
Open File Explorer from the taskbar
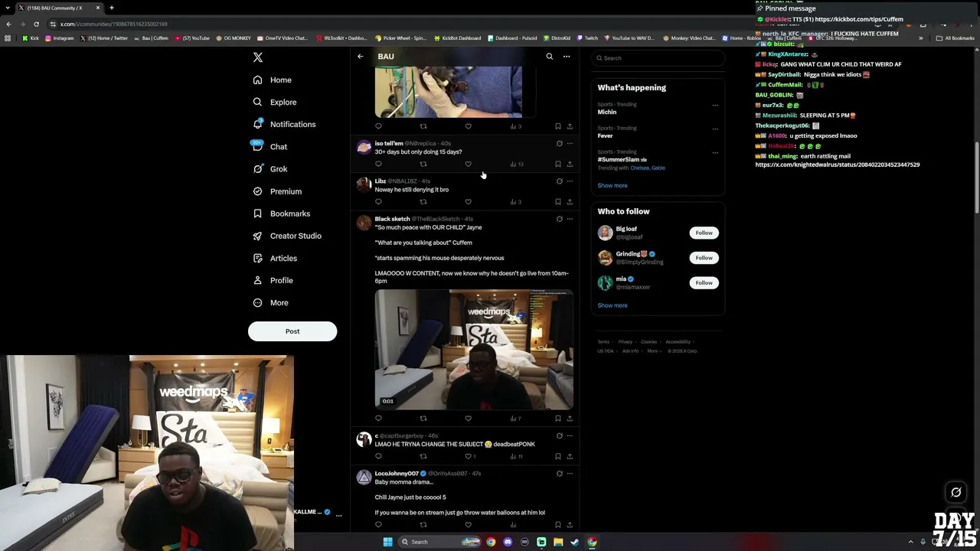558,542
